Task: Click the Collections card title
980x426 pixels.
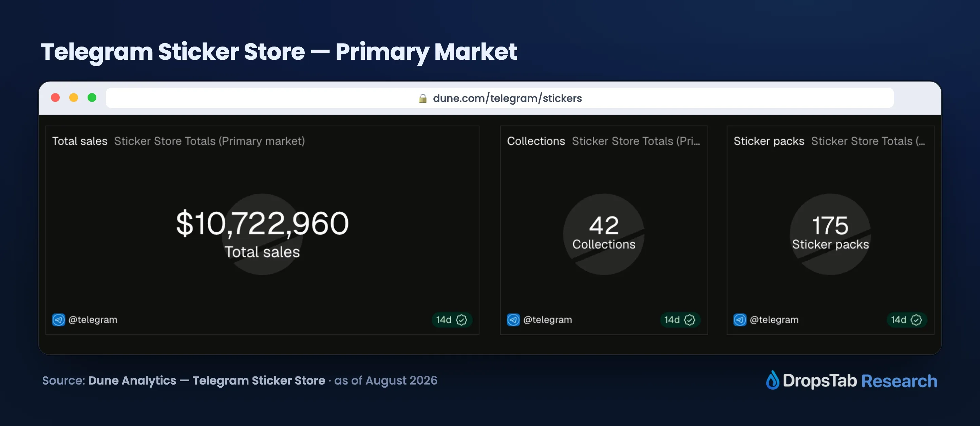Action: [x=536, y=141]
